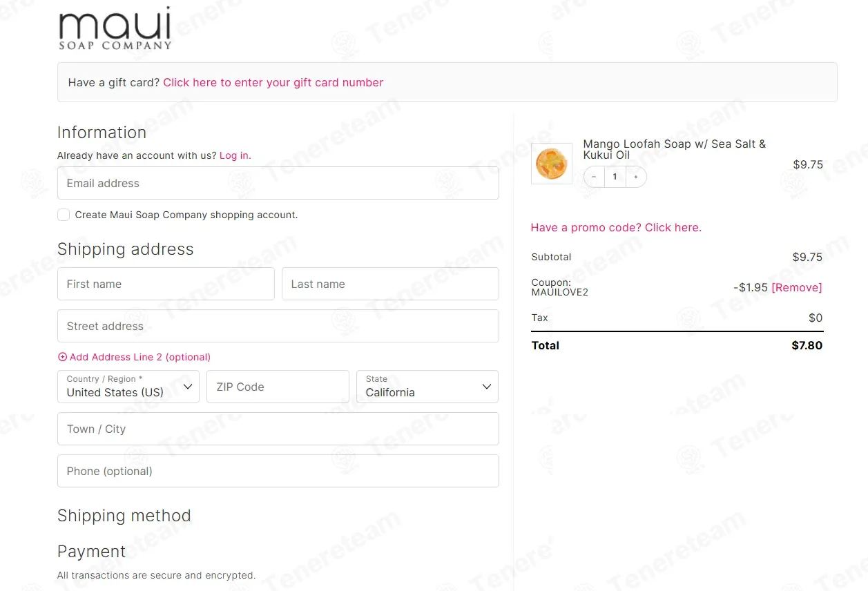Remove the MAUILOVE2 coupon

click(797, 287)
